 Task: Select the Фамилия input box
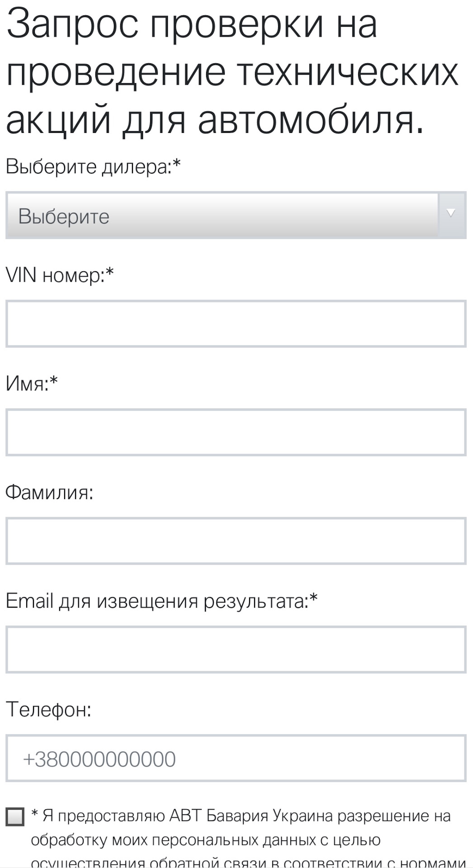pyautogui.click(x=236, y=541)
